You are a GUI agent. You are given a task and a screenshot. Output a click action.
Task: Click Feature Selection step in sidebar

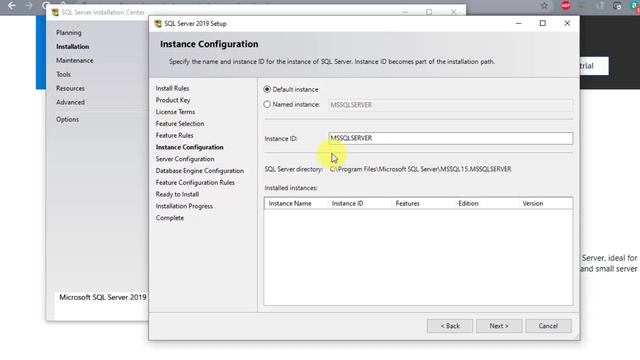(x=180, y=124)
